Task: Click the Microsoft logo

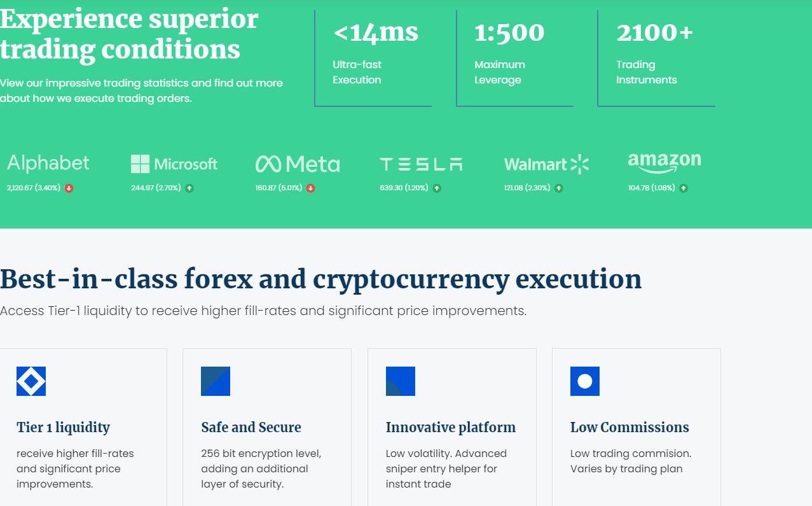Action: pos(174,164)
